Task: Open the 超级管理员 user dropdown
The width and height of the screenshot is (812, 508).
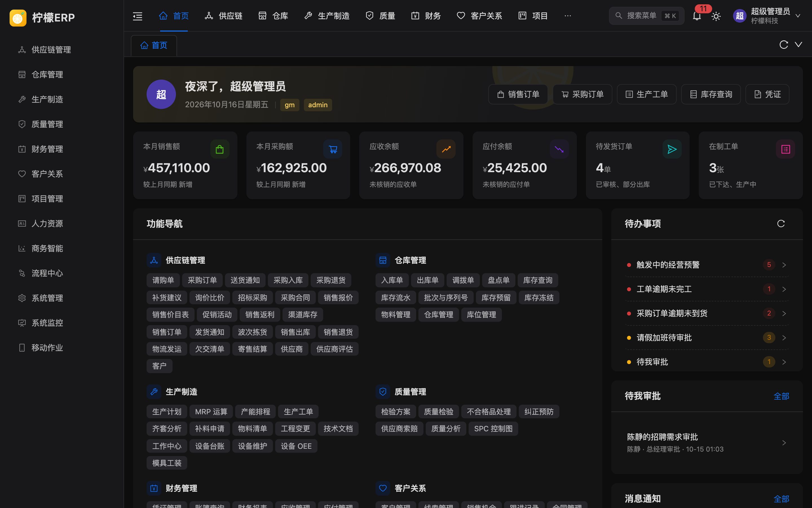Action: [767, 16]
